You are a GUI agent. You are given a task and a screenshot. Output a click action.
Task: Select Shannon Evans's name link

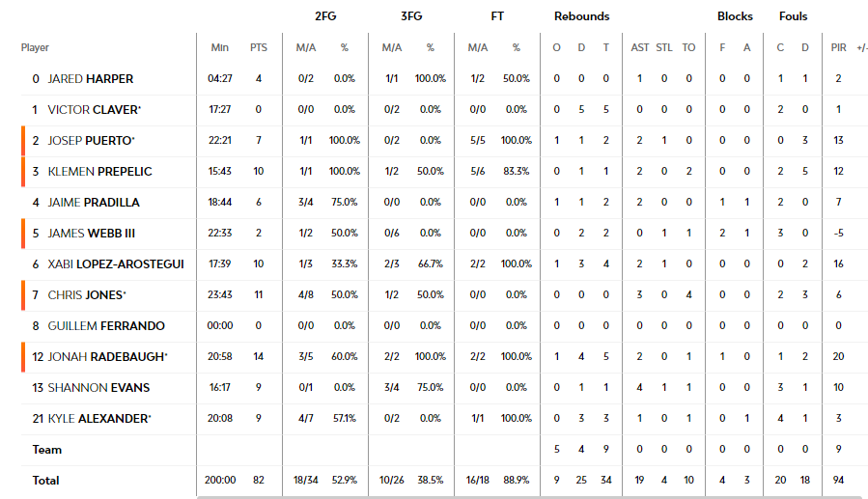point(98,388)
